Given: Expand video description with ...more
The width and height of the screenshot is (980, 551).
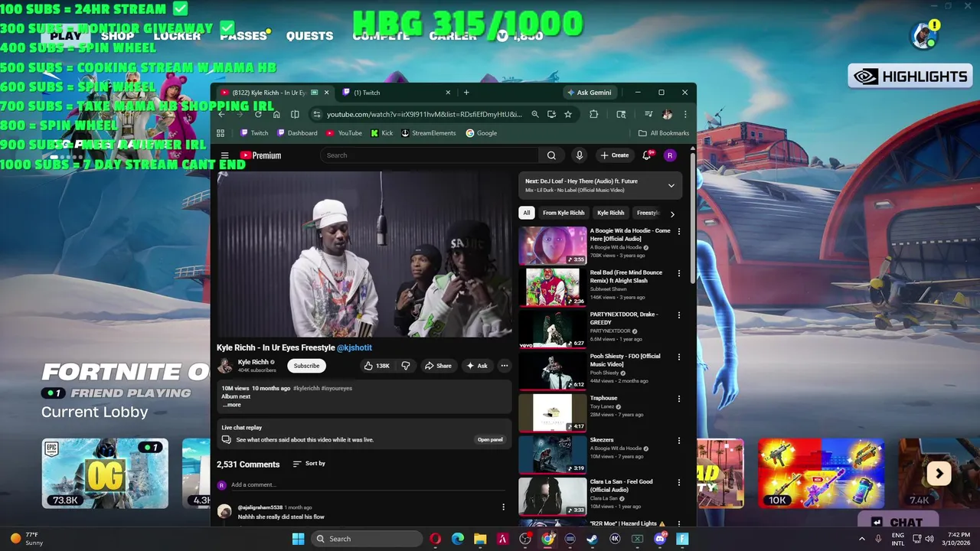Looking at the screenshot, I should (x=232, y=405).
